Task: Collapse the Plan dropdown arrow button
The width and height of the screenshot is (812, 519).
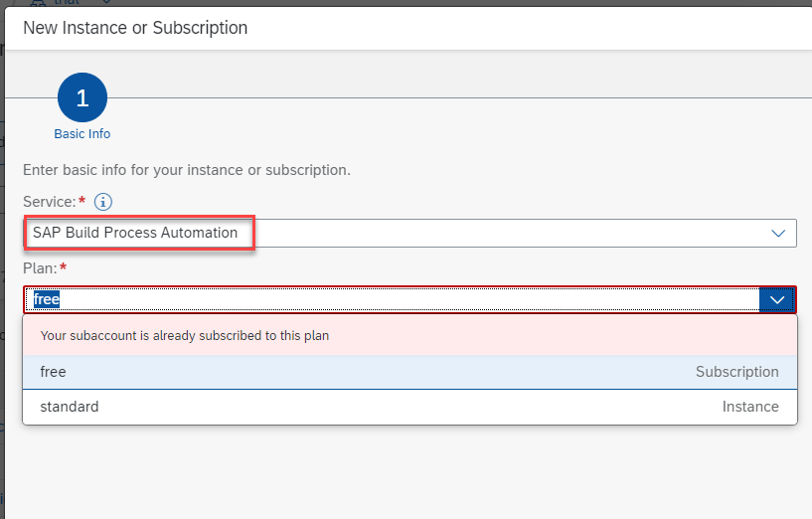Action: click(777, 299)
